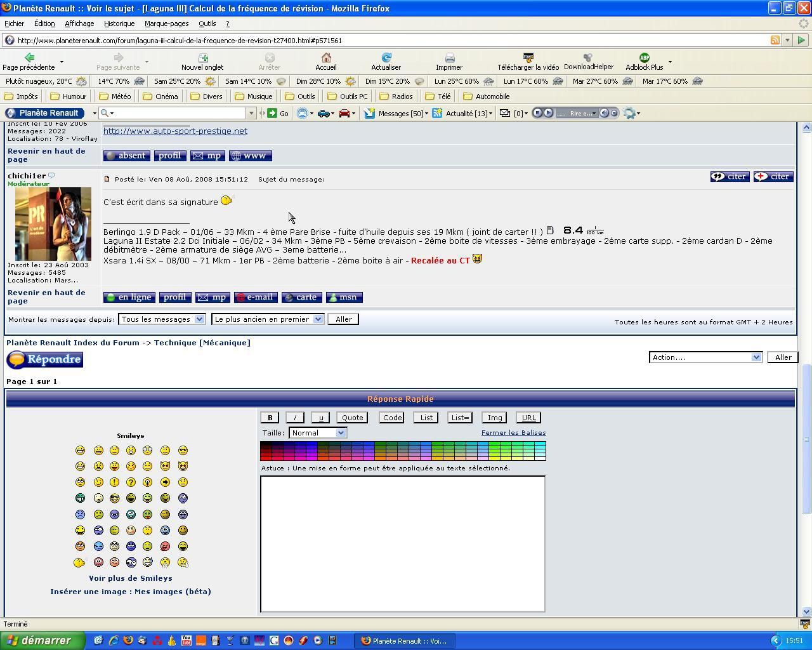
Task: Open the auto-sport-prestige.net link
Action: coord(175,131)
